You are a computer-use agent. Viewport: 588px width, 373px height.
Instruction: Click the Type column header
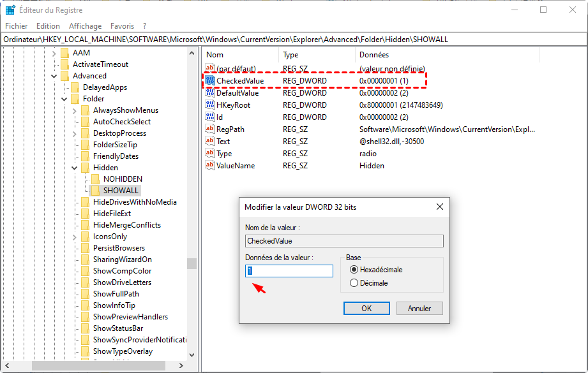[317, 55]
